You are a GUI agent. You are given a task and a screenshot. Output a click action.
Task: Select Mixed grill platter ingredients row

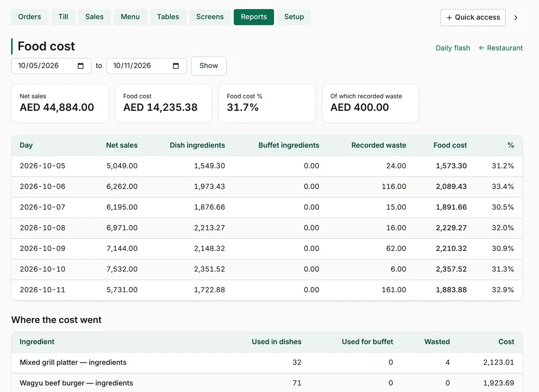point(267,363)
